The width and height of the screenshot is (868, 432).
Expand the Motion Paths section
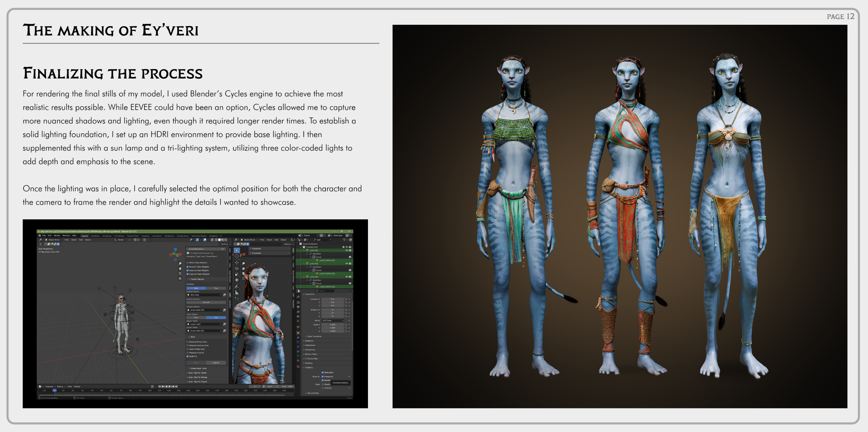click(310, 354)
